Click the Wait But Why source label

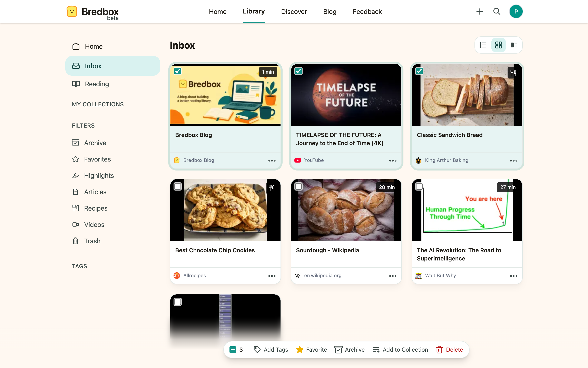[x=440, y=276]
